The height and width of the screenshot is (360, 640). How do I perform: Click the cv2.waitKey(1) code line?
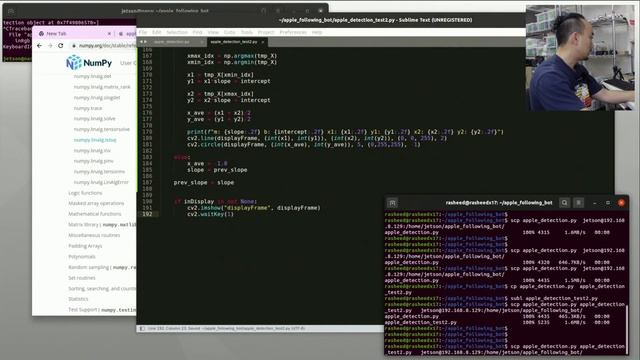coord(210,214)
